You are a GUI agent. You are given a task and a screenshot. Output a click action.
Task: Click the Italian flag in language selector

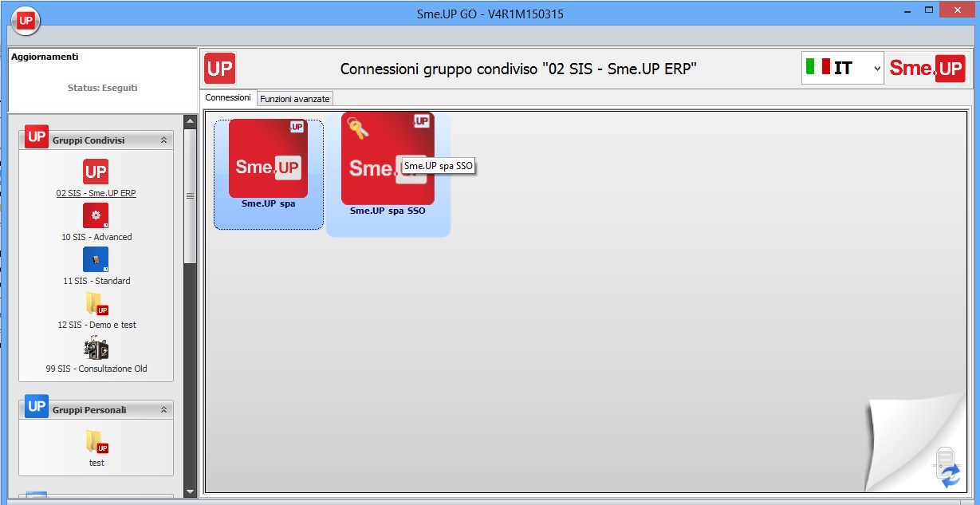coord(817,67)
